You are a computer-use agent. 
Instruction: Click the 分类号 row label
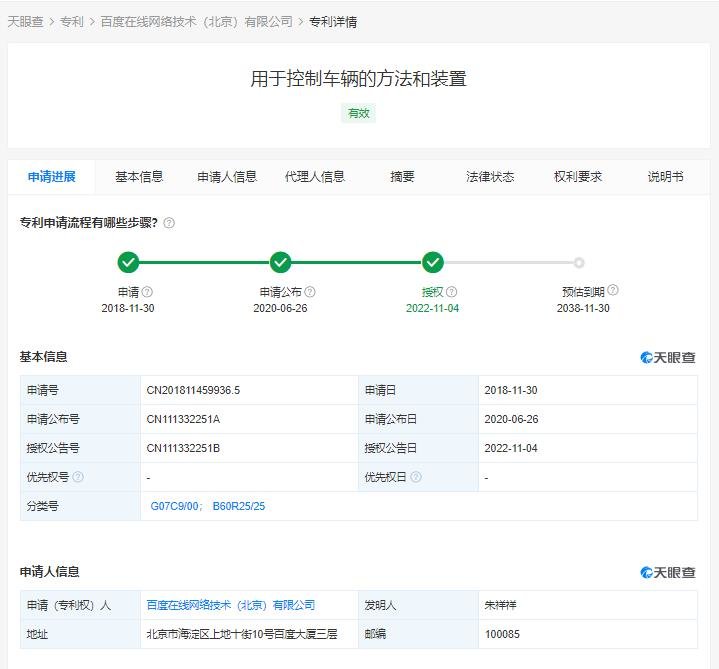coord(43,506)
